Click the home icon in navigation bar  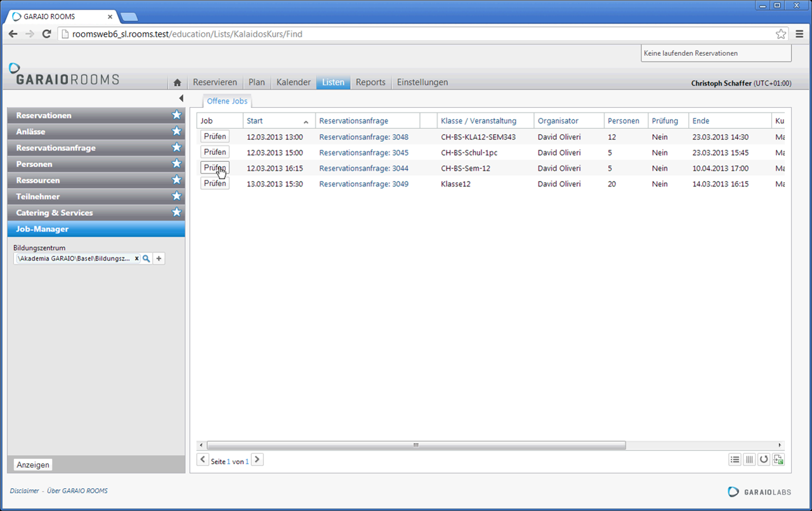pos(178,83)
